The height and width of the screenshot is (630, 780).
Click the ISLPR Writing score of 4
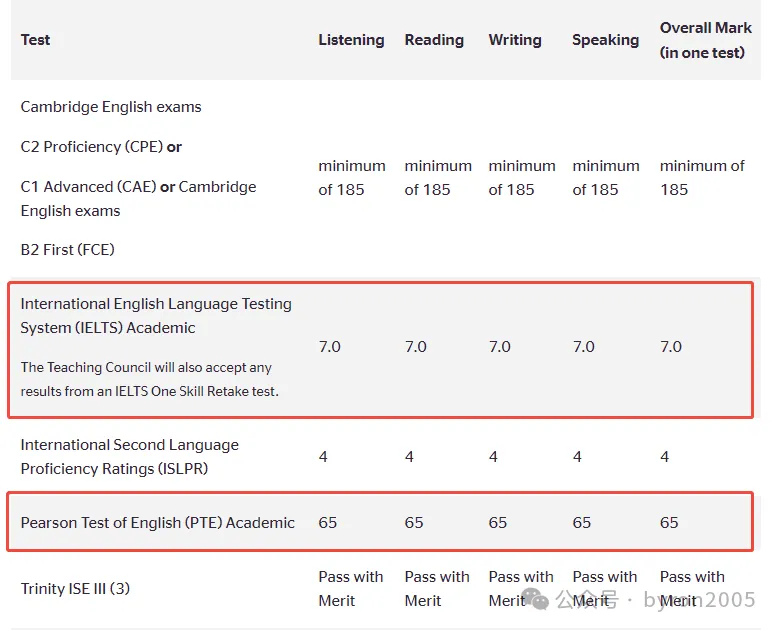pos(493,457)
